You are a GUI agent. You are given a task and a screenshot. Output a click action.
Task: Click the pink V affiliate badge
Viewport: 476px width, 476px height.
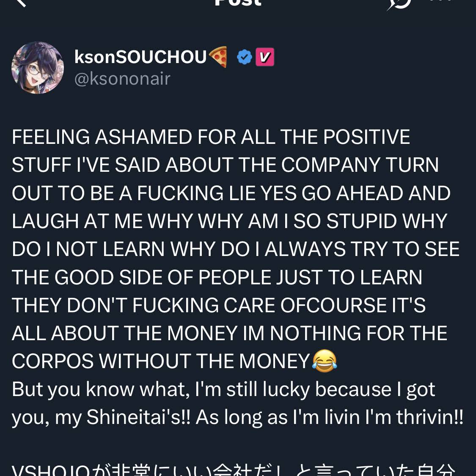point(265,57)
